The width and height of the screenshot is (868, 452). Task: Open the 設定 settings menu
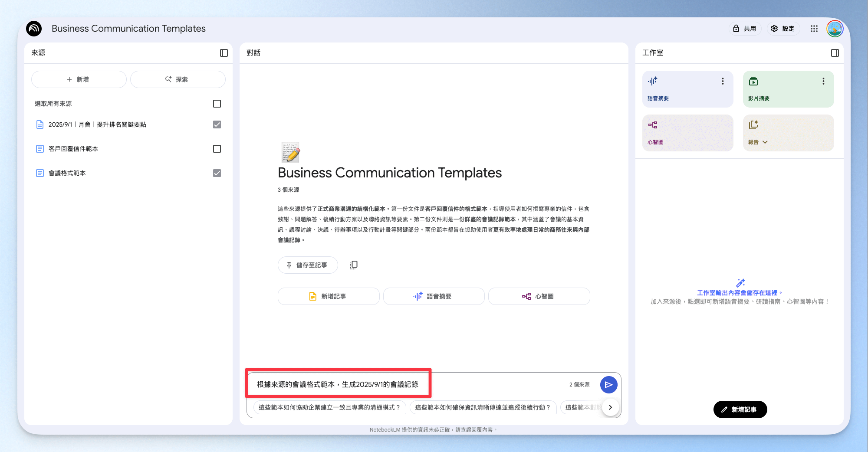(x=783, y=29)
